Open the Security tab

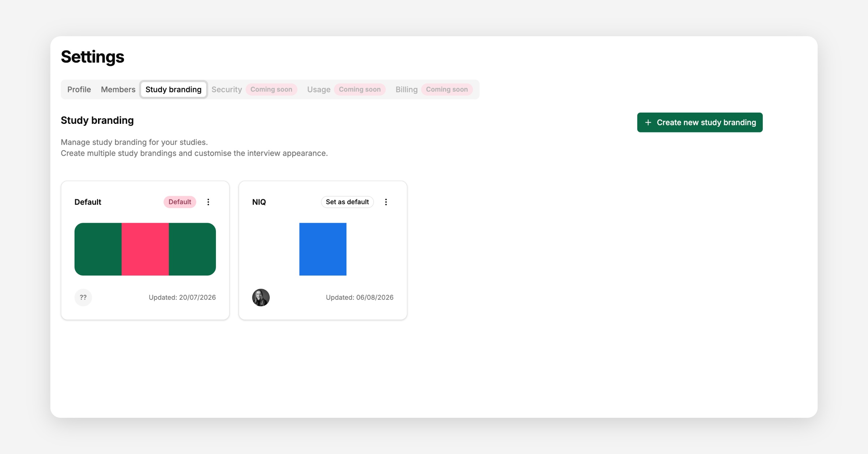click(x=227, y=89)
